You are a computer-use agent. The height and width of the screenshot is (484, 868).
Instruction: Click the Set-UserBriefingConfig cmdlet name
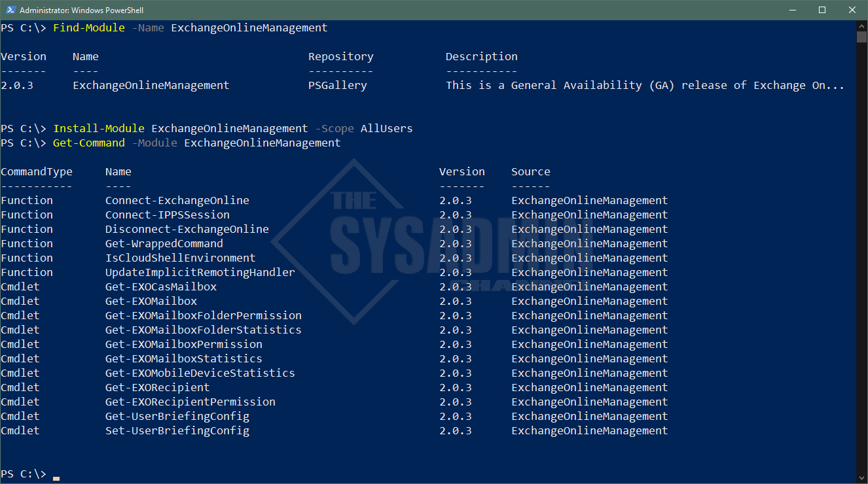(177, 430)
